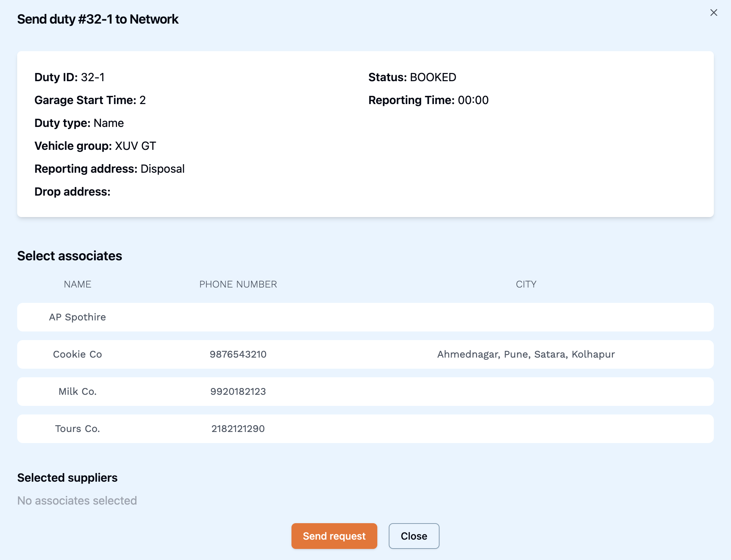
Task: Click the Vehicle group XUV GT text
Action: coord(95,146)
